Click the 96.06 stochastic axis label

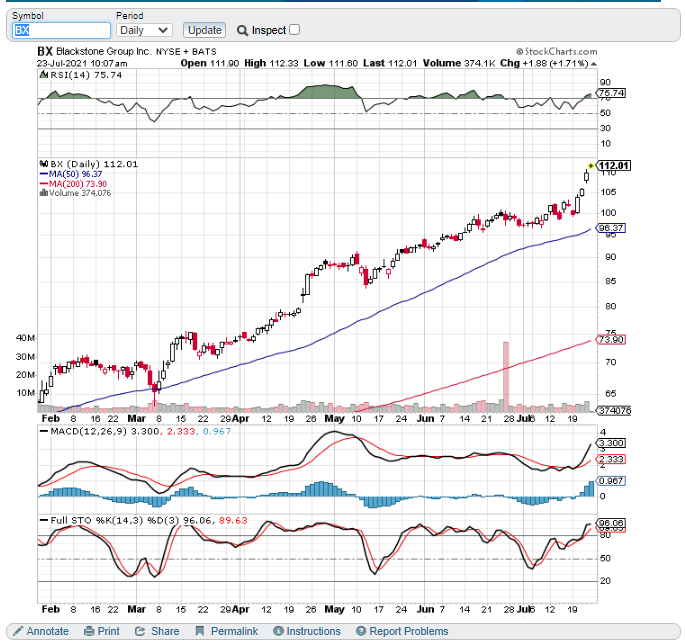[x=611, y=523]
